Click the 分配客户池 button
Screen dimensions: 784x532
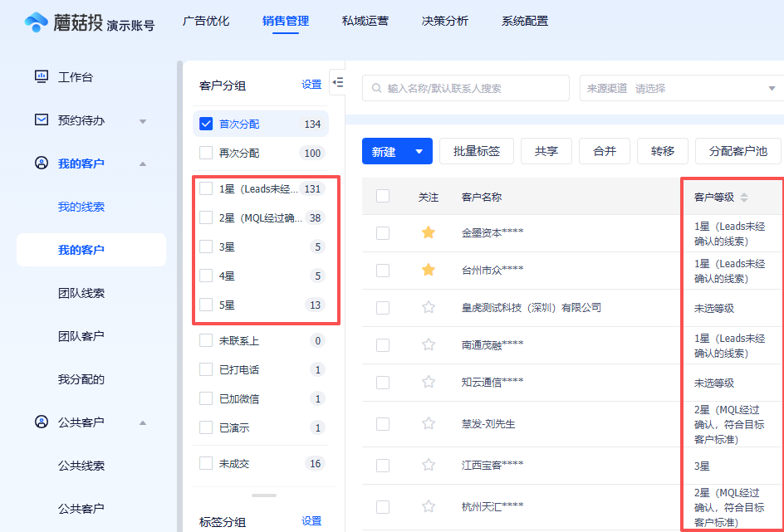click(x=736, y=151)
